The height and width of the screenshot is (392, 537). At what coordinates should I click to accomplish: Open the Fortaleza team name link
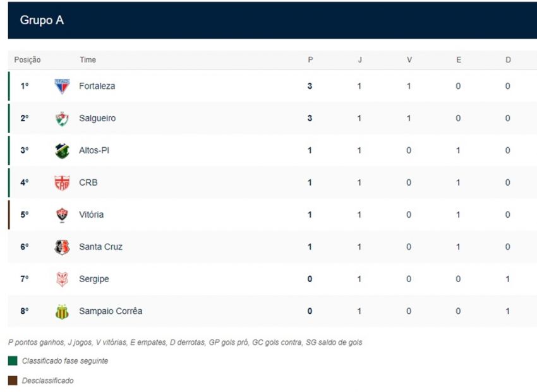[x=97, y=86]
